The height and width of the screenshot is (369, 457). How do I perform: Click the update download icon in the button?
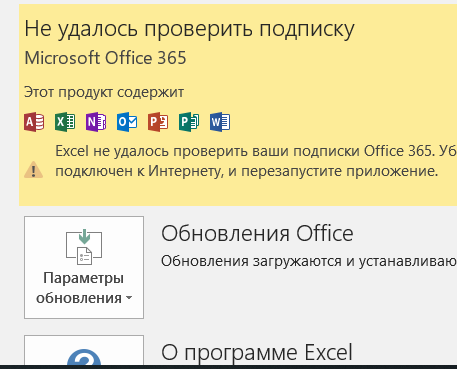coord(84,247)
